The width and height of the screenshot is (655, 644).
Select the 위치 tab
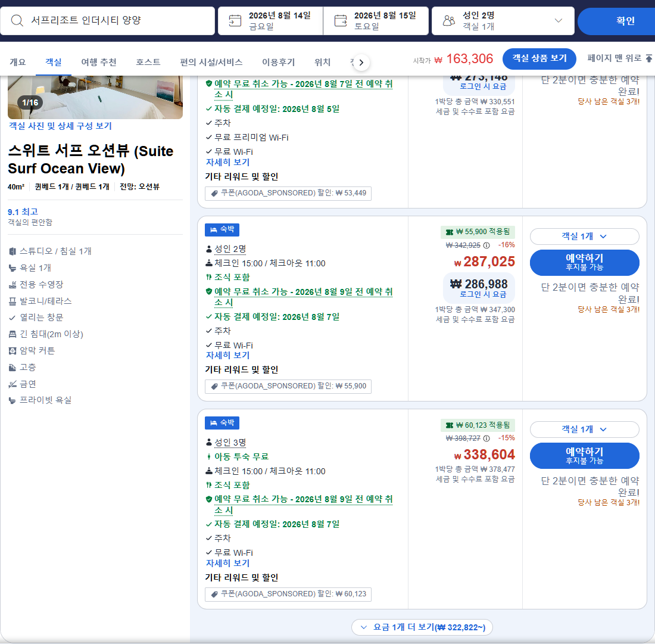[x=322, y=63]
